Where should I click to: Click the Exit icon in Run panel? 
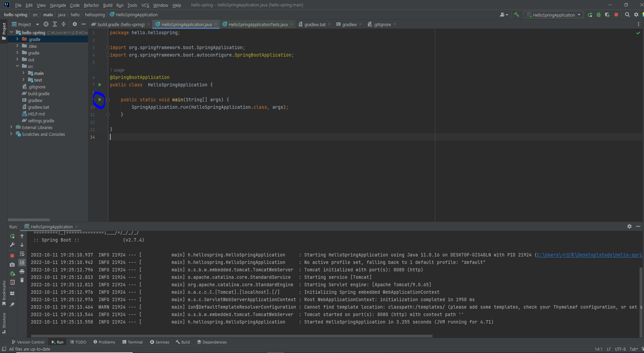[13, 282]
